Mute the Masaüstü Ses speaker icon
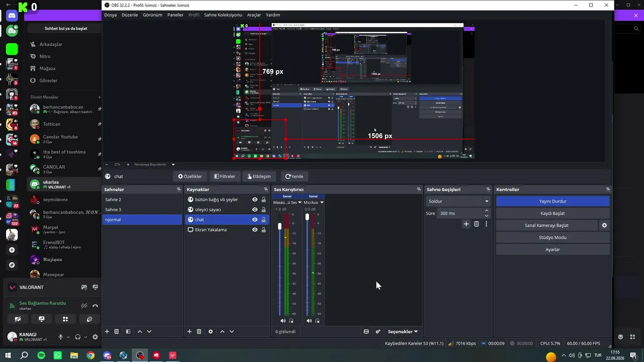 coord(283,321)
